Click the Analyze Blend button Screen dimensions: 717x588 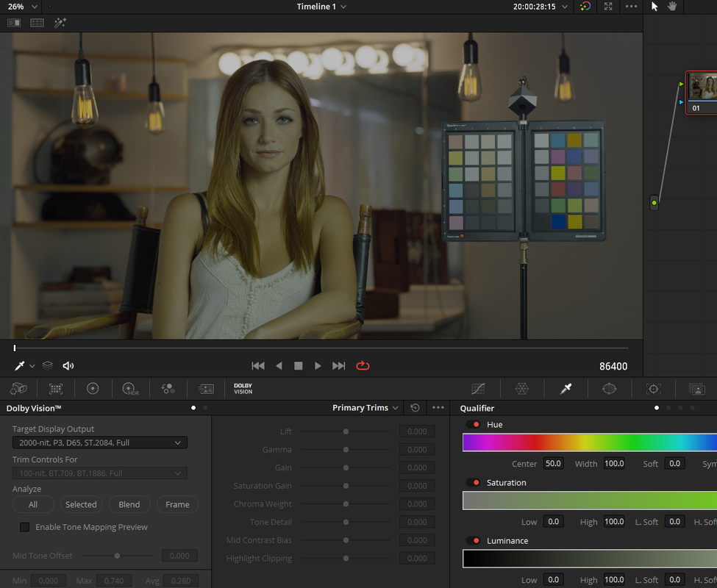click(129, 504)
